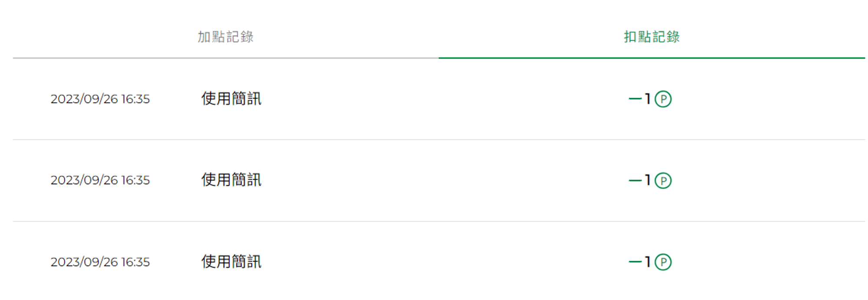Image resolution: width=868 pixels, height=300 pixels.
Task: Click the 16:35 time in third record
Action: pos(135,262)
